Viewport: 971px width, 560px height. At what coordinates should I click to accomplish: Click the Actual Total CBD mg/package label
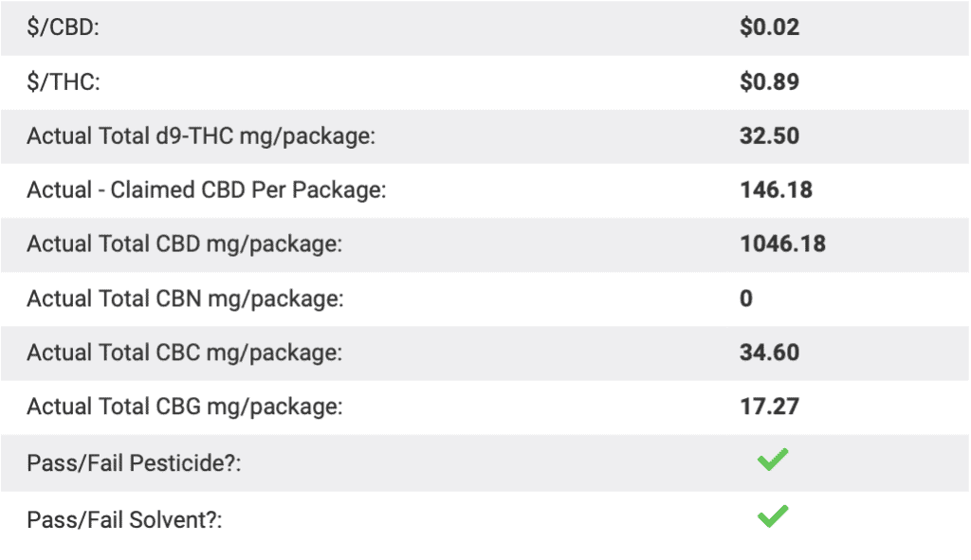(184, 244)
